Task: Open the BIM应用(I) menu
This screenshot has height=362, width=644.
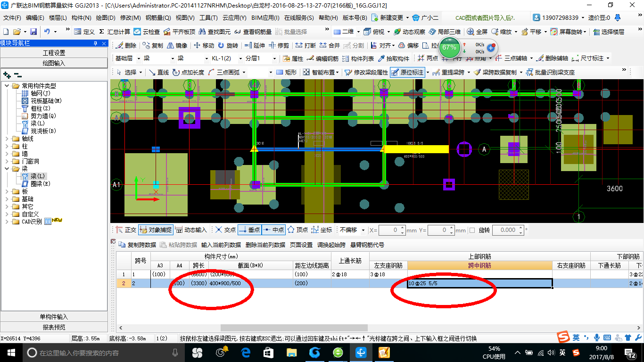Action: point(265,18)
